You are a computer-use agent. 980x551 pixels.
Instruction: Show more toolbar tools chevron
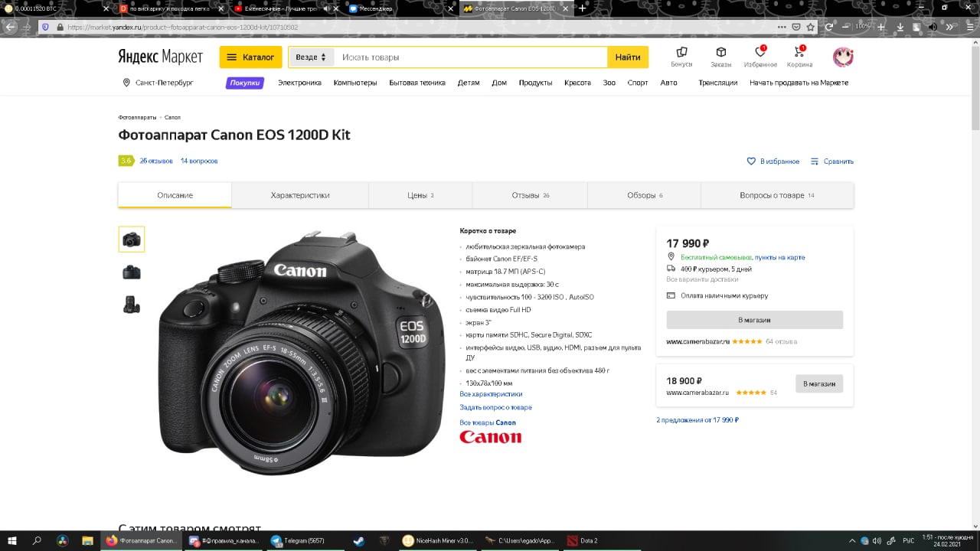coord(950,27)
